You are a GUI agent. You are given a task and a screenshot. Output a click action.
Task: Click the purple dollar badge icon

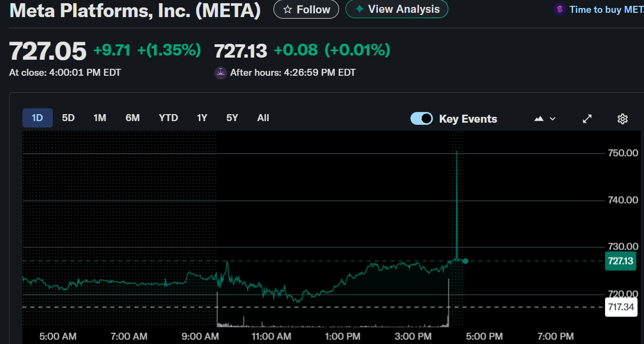[x=559, y=10]
